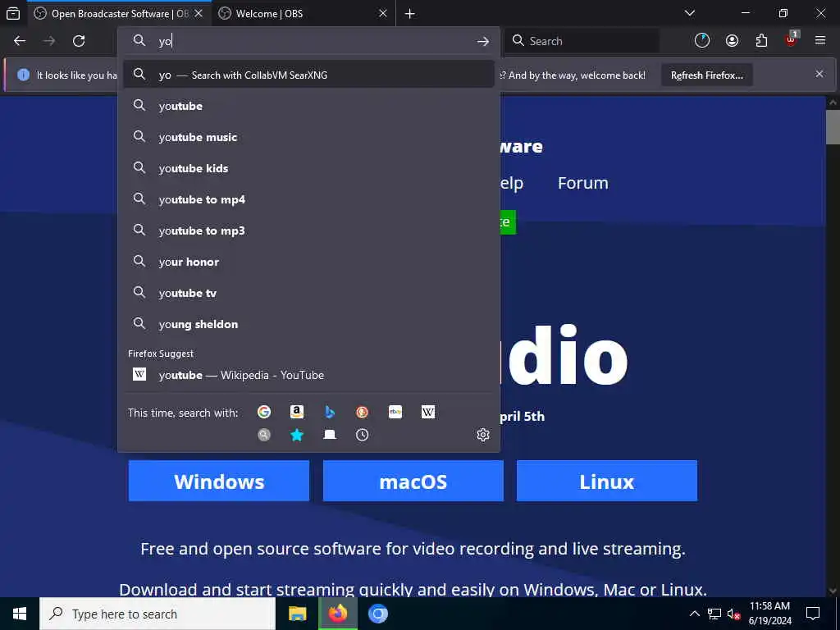Choose the 'youtube kids' suggestion
This screenshot has height=630, width=840.
pyautogui.click(x=308, y=168)
